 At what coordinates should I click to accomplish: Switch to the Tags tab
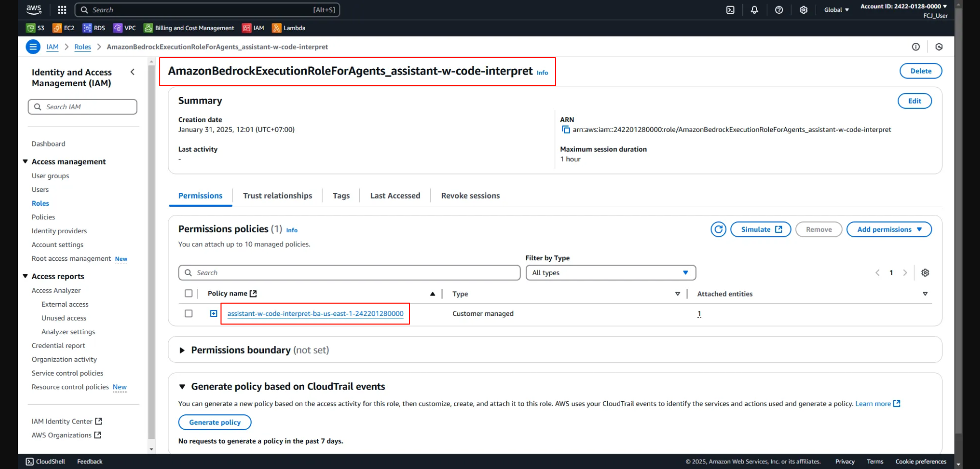click(341, 196)
